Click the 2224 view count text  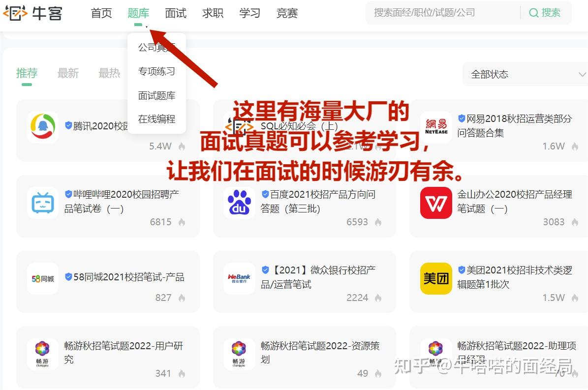(357, 298)
